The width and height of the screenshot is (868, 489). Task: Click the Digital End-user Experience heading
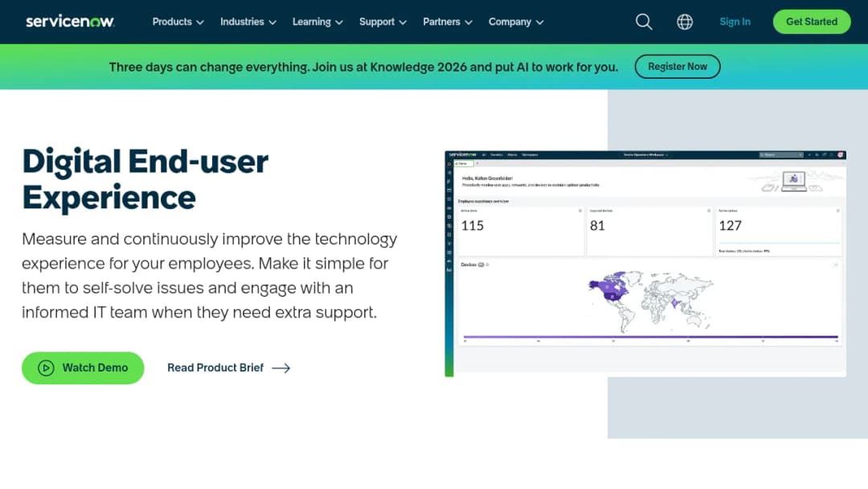(145, 179)
